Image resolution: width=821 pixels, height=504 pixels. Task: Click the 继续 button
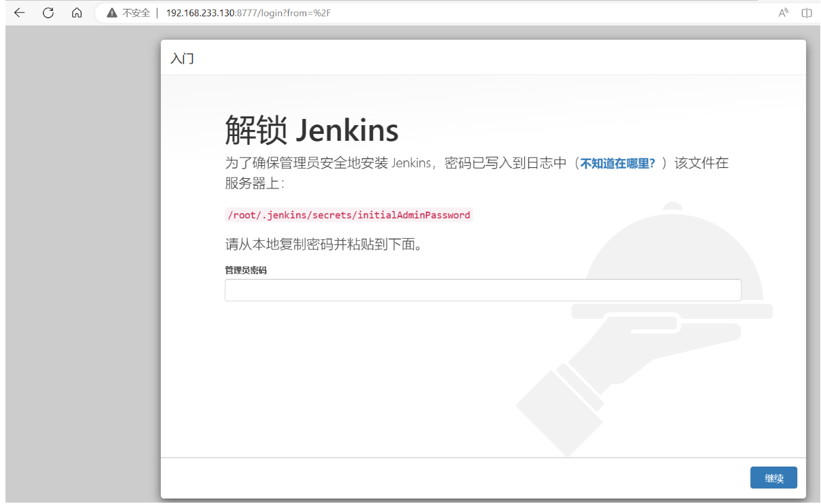[x=773, y=478]
